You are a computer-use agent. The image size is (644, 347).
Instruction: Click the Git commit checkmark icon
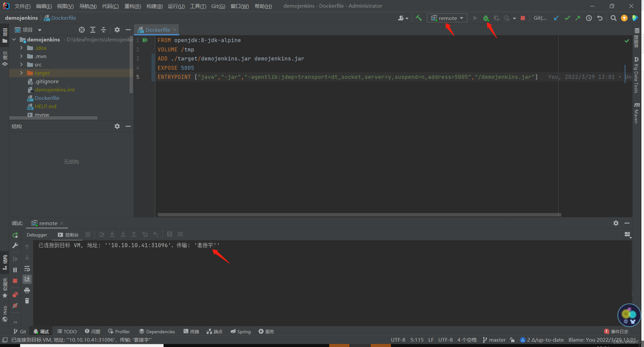click(567, 18)
